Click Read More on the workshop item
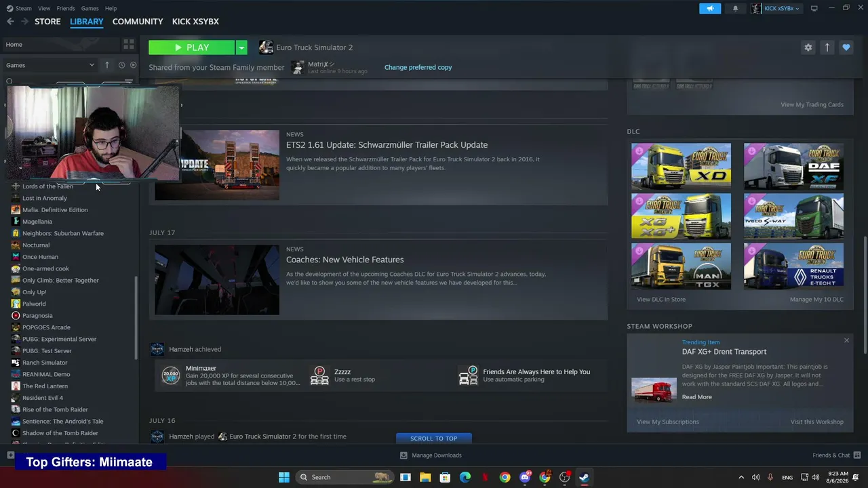Screen dimensions: 868x488 click(x=697, y=397)
